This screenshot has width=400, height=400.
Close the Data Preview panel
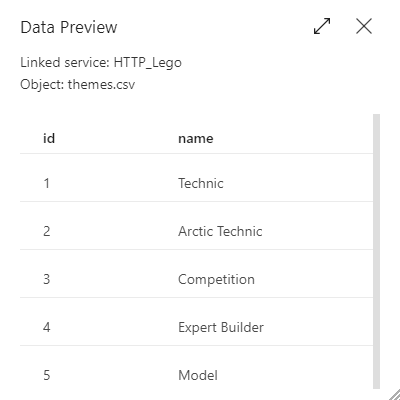click(364, 26)
